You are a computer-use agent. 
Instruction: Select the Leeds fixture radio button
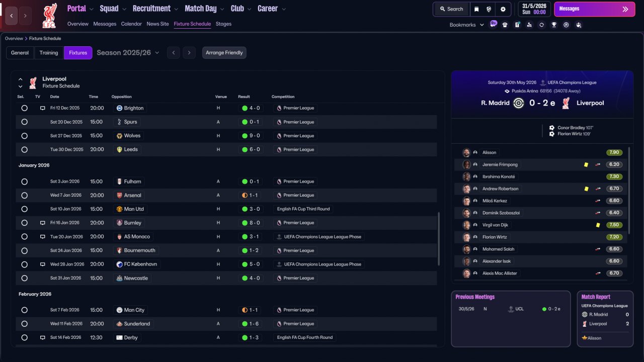pos(24,150)
